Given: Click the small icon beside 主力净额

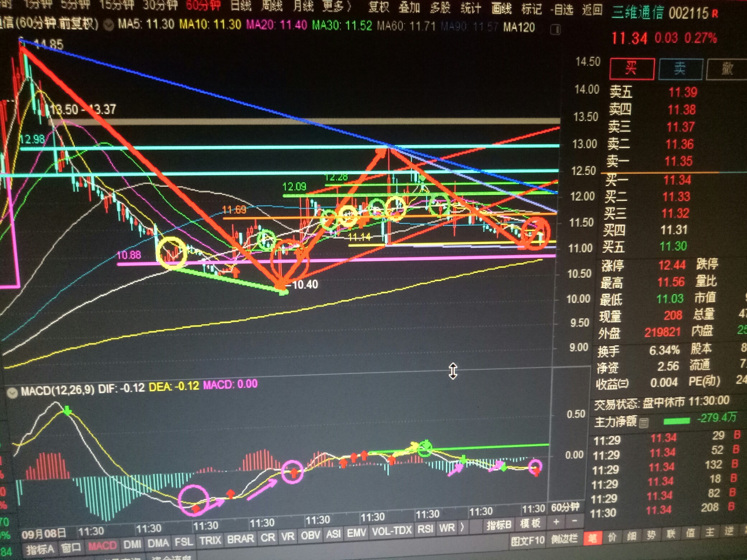Looking at the screenshot, I should click(644, 423).
